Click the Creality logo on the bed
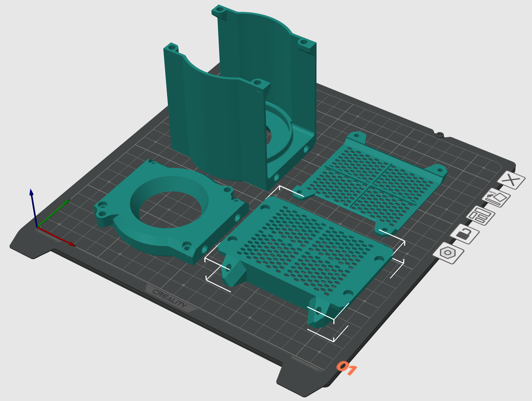Screen dimensions: 532x401 click(169, 298)
